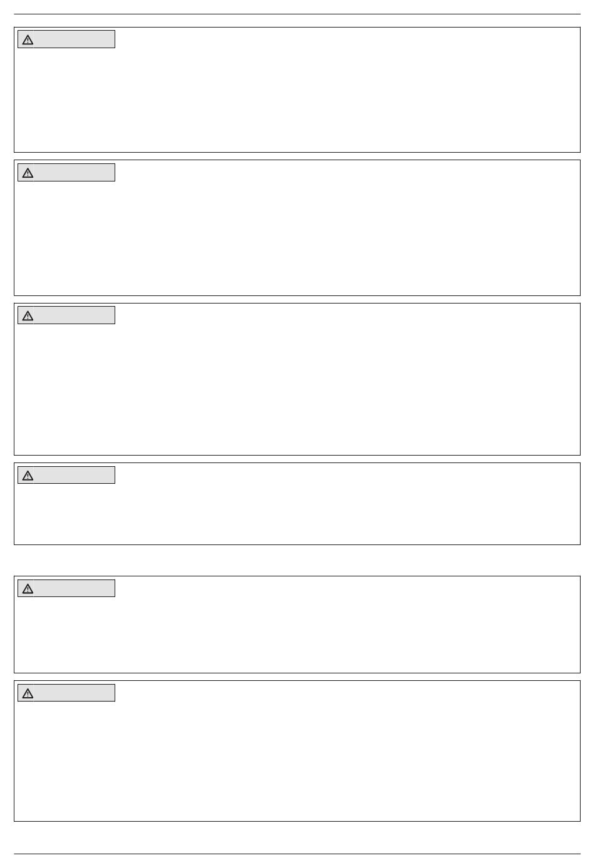The width and height of the screenshot is (595, 868).
Task: Click the warning triangle in the second box
Action: point(28,173)
